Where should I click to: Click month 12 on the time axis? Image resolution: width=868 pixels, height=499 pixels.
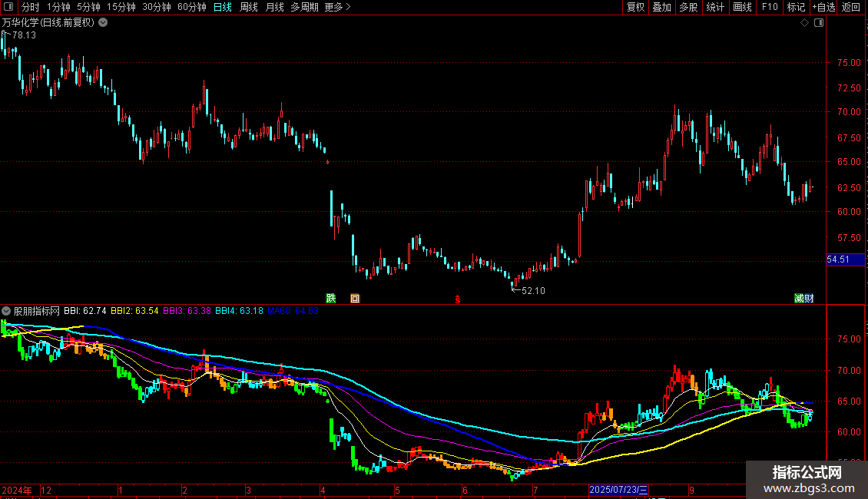click(x=46, y=490)
